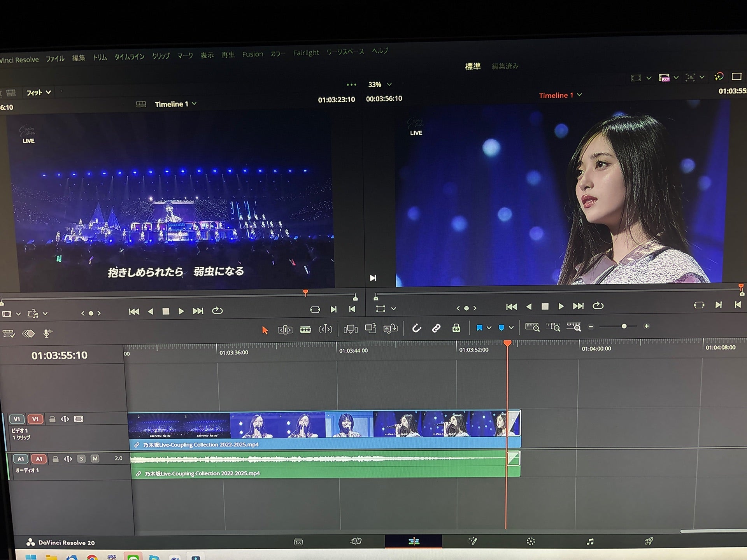The image size is (747, 560).
Task: Stop playback in the source viewer
Action: tap(166, 311)
